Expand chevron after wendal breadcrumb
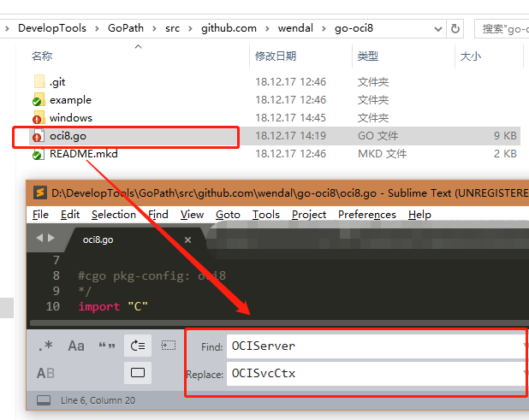529x420 pixels. (324, 28)
